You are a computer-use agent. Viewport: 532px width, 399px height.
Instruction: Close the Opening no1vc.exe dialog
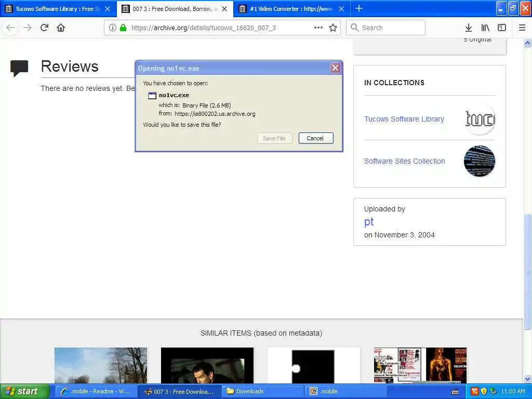point(335,68)
